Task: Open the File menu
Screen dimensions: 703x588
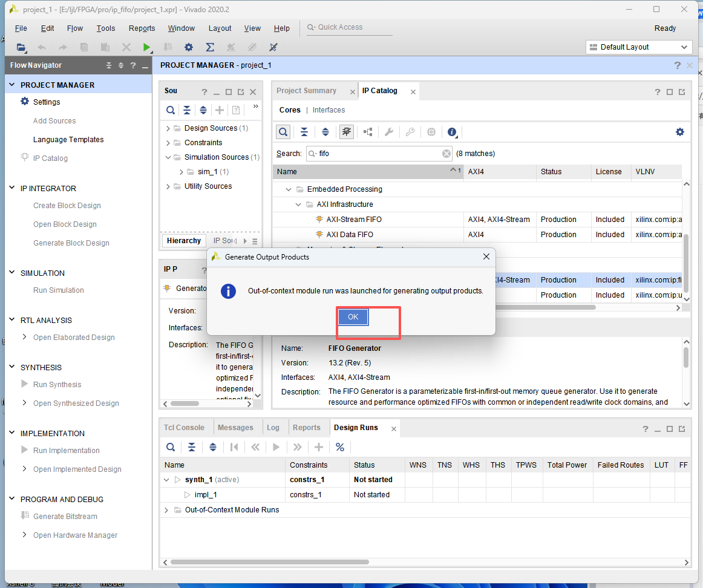Action: coord(21,28)
